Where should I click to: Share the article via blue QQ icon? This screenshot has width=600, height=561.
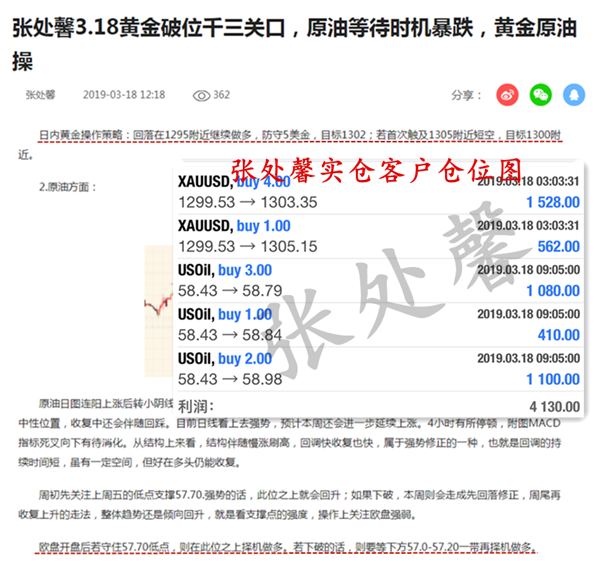(574, 95)
